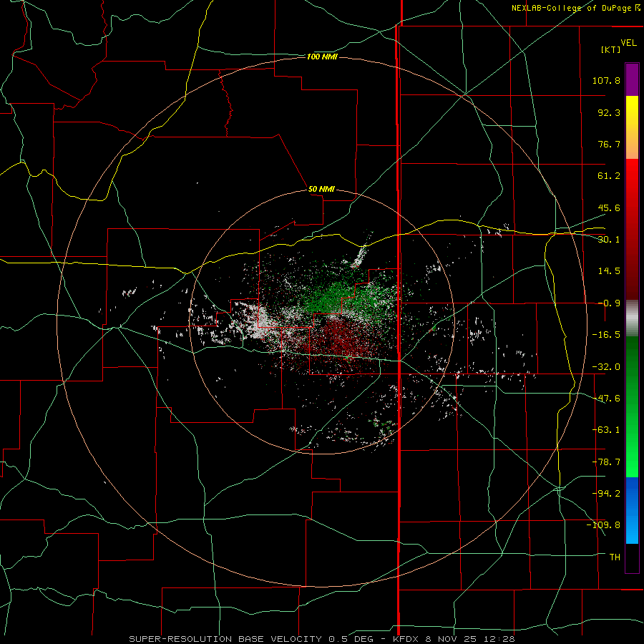The width and height of the screenshot is (644, 644).
Task: Select the 45.6 value on velocity scale
Action: coord(609,208)
